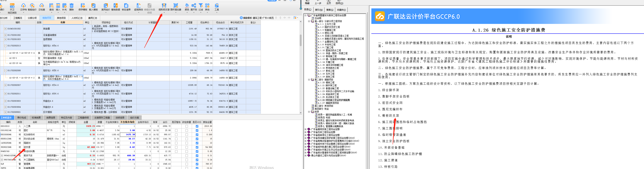644x169 pixels.
Task: Expand 广东省市政工程综合定额 tree node
Action: (x=305, y=132)
